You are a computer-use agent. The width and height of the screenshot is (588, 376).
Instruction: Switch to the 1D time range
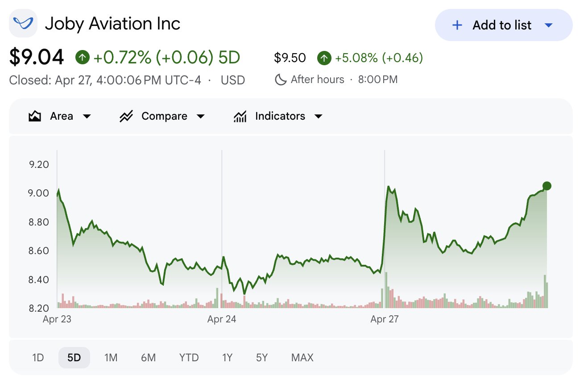(x=38, y=358)
